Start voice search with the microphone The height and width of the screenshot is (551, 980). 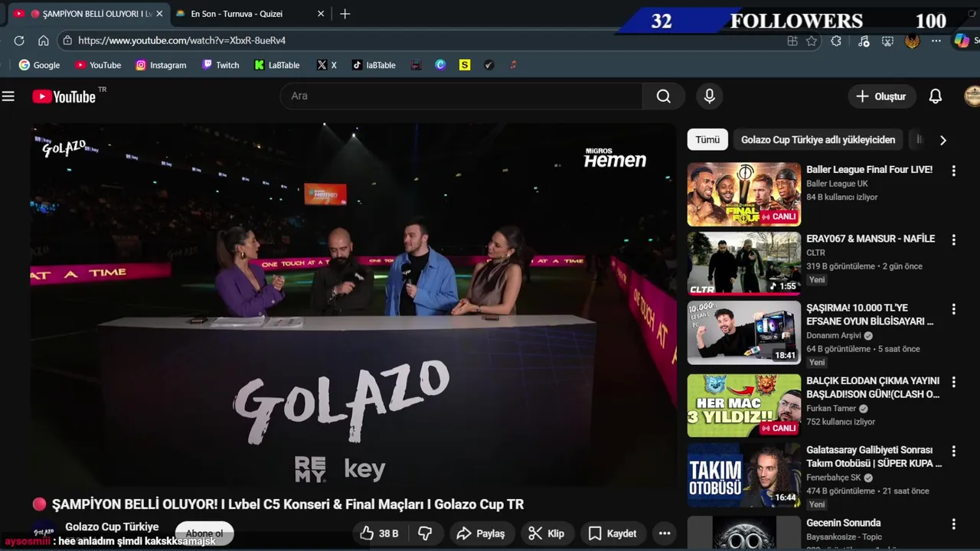[710, 96]
